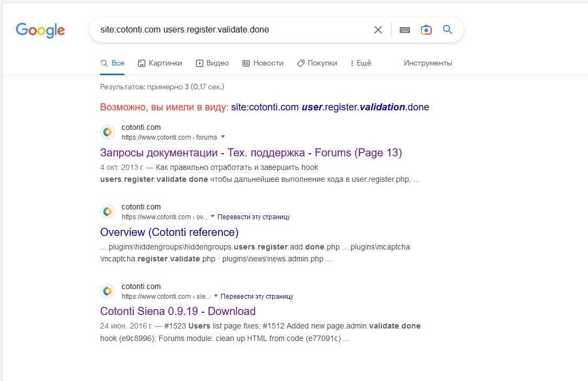Click cotonti.com site name of first result
Image resolution: width=588 pixels, height=381 pixels.
click(141, 128)
